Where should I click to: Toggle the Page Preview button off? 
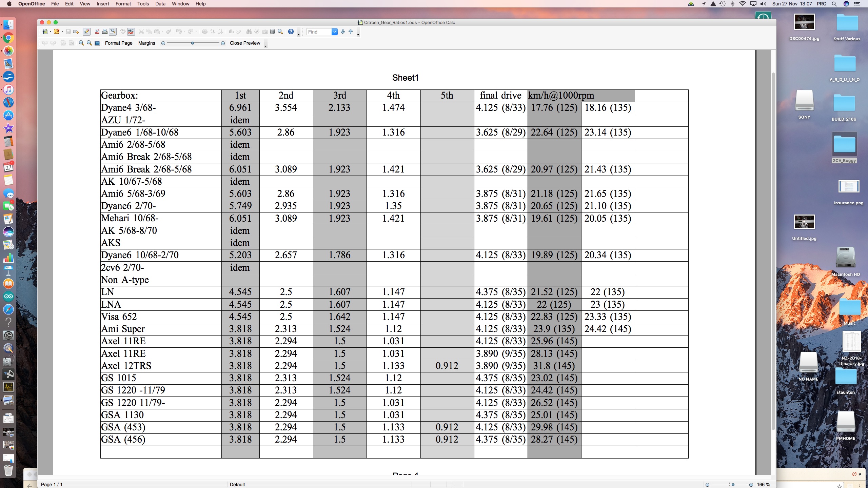click(x=113, y=32)
